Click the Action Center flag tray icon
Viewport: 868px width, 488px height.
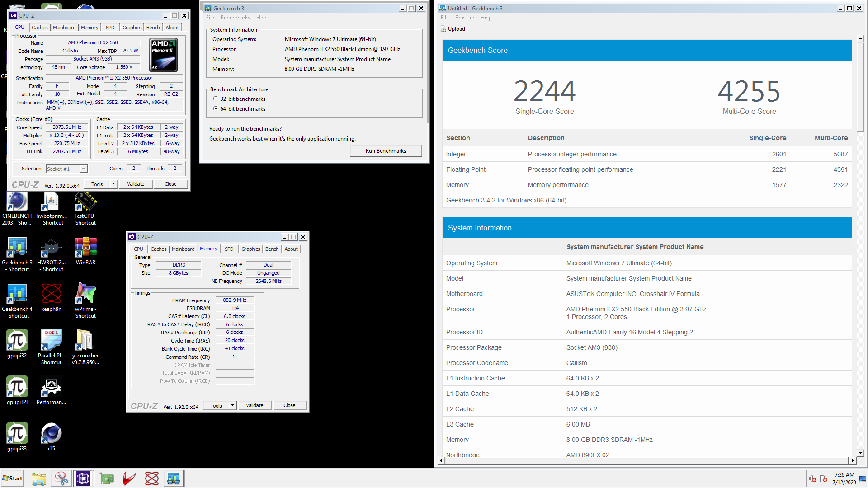point(824,479)
